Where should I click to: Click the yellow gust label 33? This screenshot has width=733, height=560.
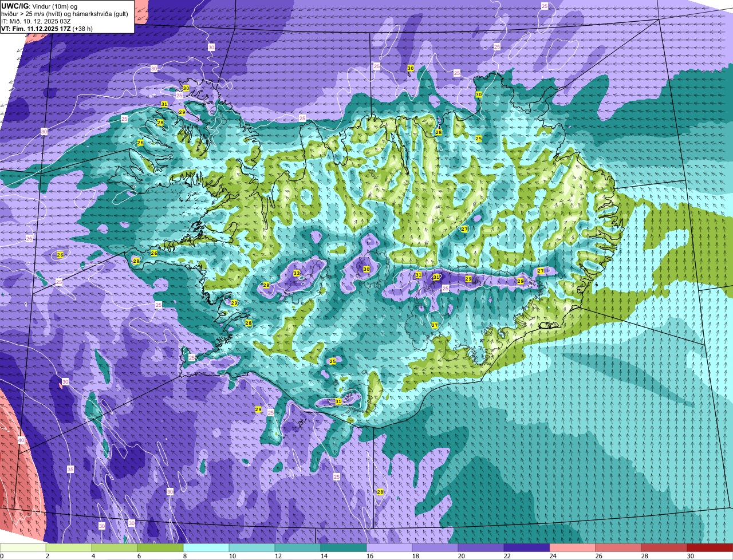[296, 273]
